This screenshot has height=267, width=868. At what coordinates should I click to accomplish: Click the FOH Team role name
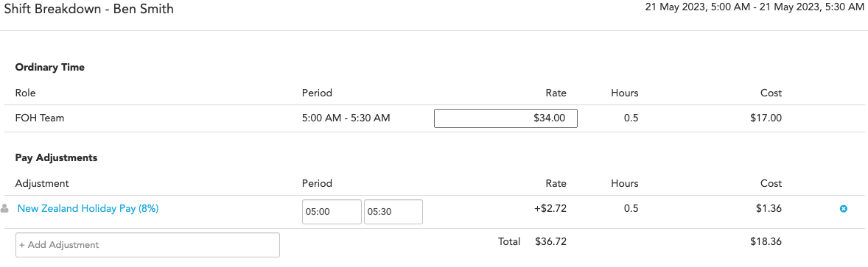tap(40, 118)
